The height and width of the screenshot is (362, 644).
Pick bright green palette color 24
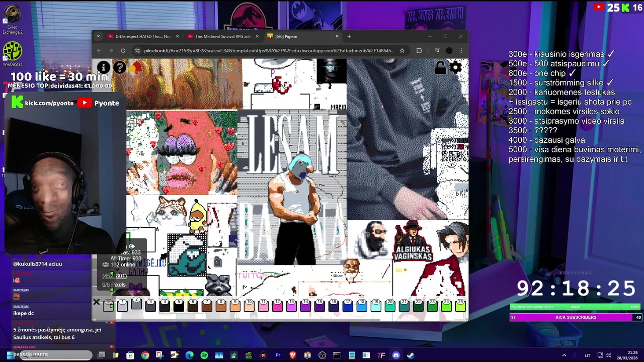pos(446,305)
